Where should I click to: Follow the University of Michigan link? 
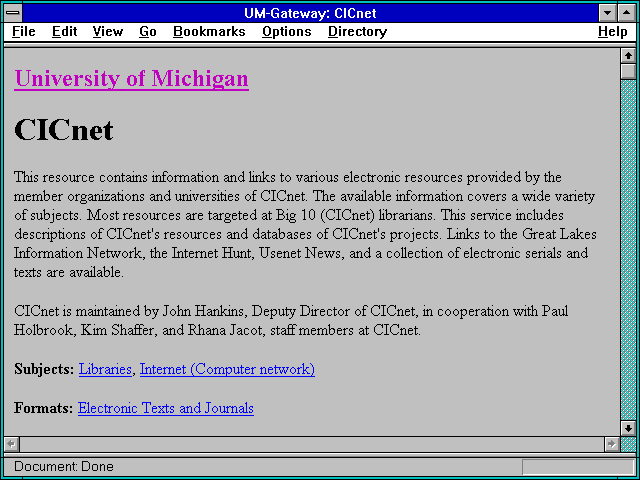tap(131, 78)
